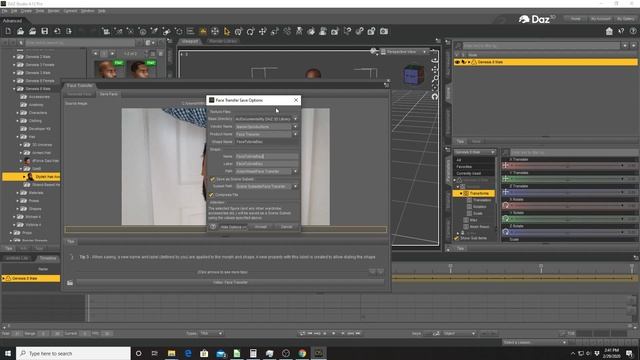Click the Y Rotate circular icon
The image size is (640, 360).
pyautogui.click(x=505, y=219)
